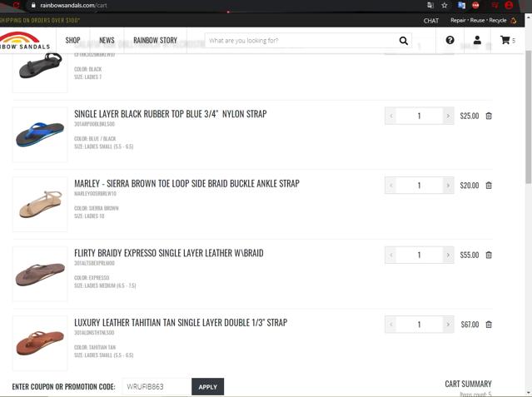Click the Rainbow Sandals logo
Image resolution: width=532 pixels, height=397 pixels.
(24, 41)
